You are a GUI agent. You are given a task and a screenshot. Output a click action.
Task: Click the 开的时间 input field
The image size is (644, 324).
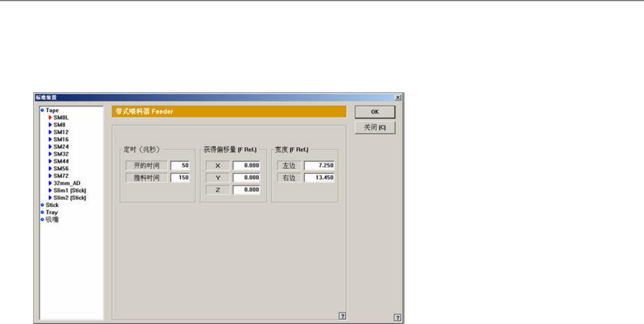pyautogui.click(x=180, y=165)
